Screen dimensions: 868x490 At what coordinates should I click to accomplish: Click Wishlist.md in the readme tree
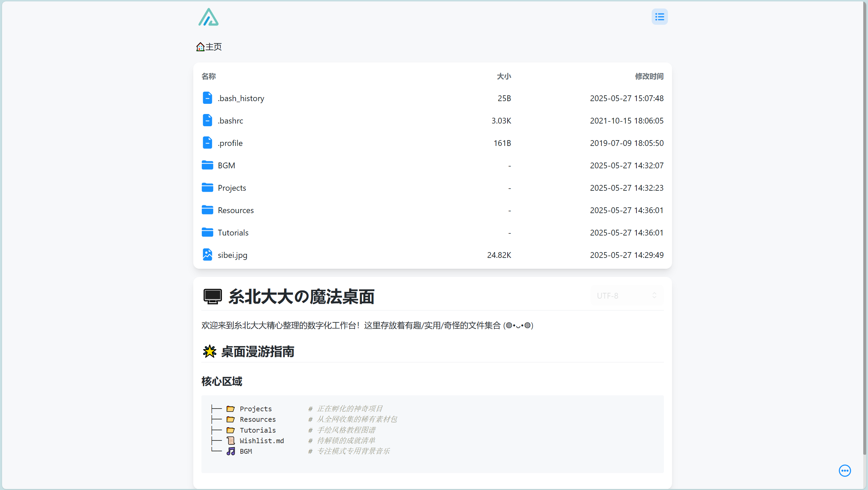262,440
